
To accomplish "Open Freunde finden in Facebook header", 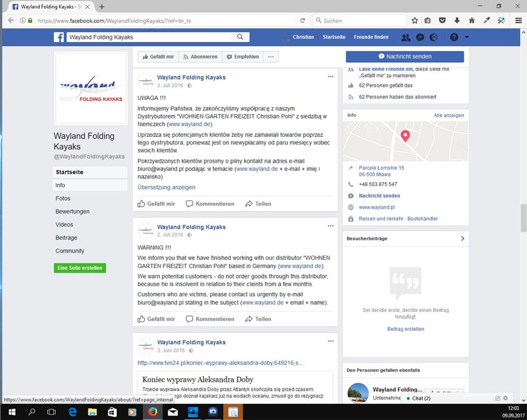I will 371,37.
